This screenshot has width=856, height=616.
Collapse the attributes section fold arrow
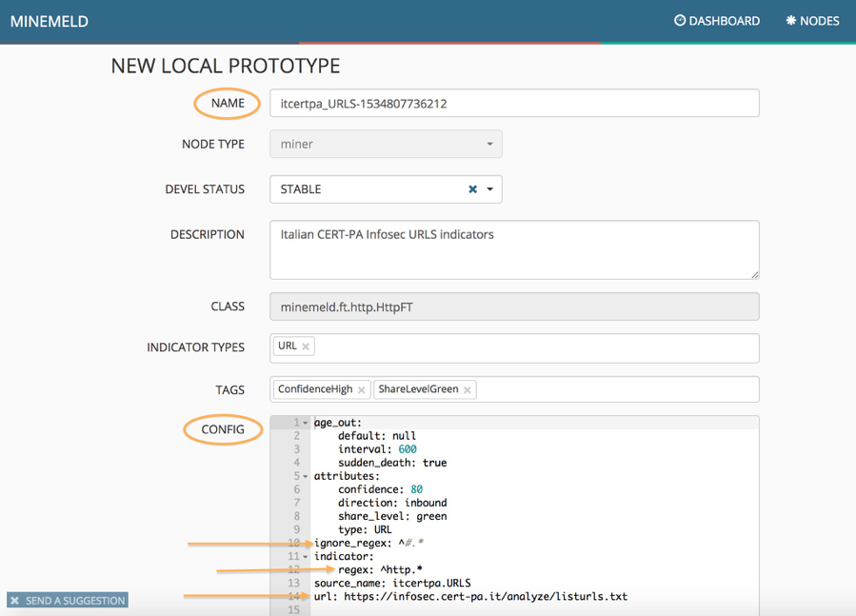tap(306, 476)
